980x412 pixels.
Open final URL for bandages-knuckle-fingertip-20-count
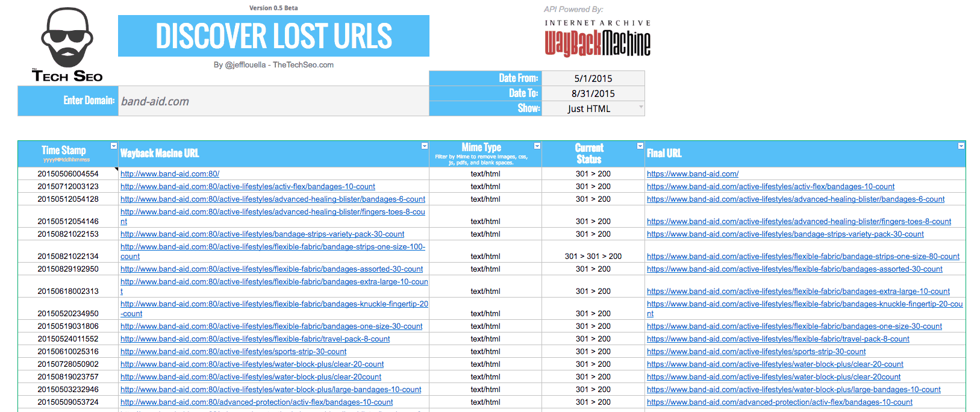pyautogui.click(x=805, y=309)
